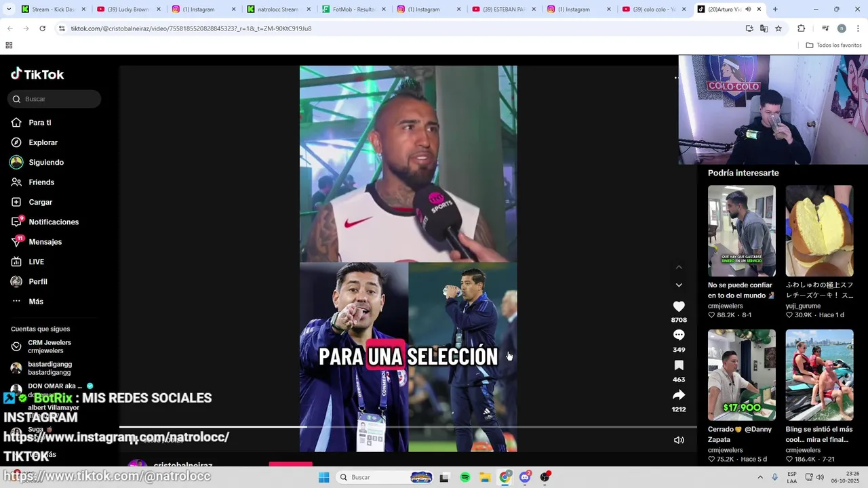Open the 'No se puede confiar' recommended video
This screenshot has width=868, height=488.
click(x=742, y=230)
